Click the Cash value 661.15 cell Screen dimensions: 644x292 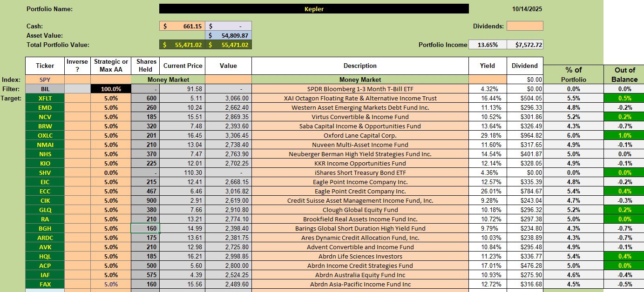(182, 26)
